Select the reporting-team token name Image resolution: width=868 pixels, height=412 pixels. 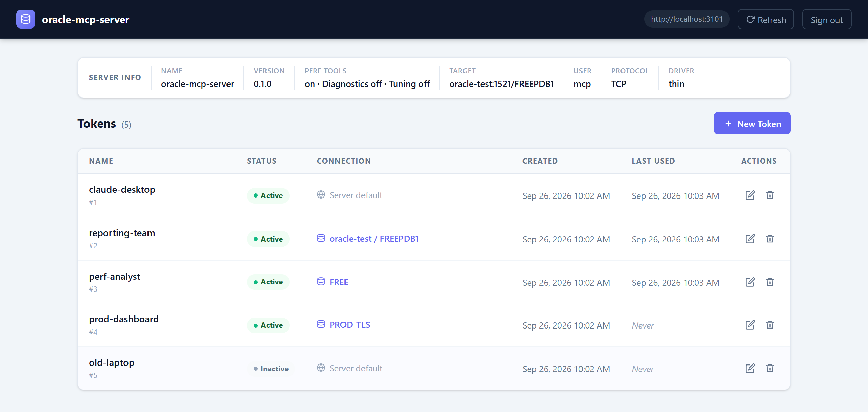click(x=122, y=233)
